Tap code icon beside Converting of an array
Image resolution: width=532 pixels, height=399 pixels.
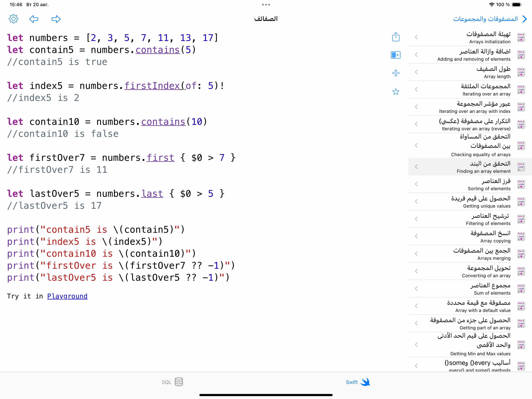(x=521, y=271)
